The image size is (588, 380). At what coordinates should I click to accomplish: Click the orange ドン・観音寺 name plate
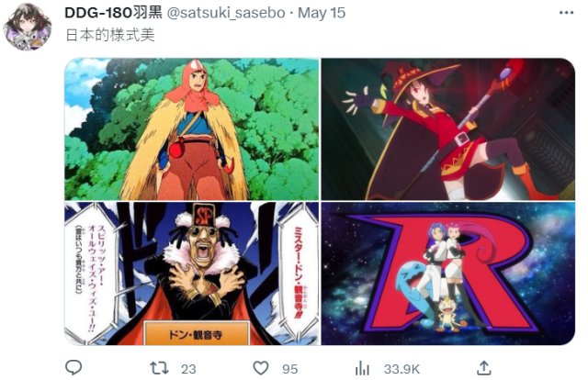(x=196, y=333)
